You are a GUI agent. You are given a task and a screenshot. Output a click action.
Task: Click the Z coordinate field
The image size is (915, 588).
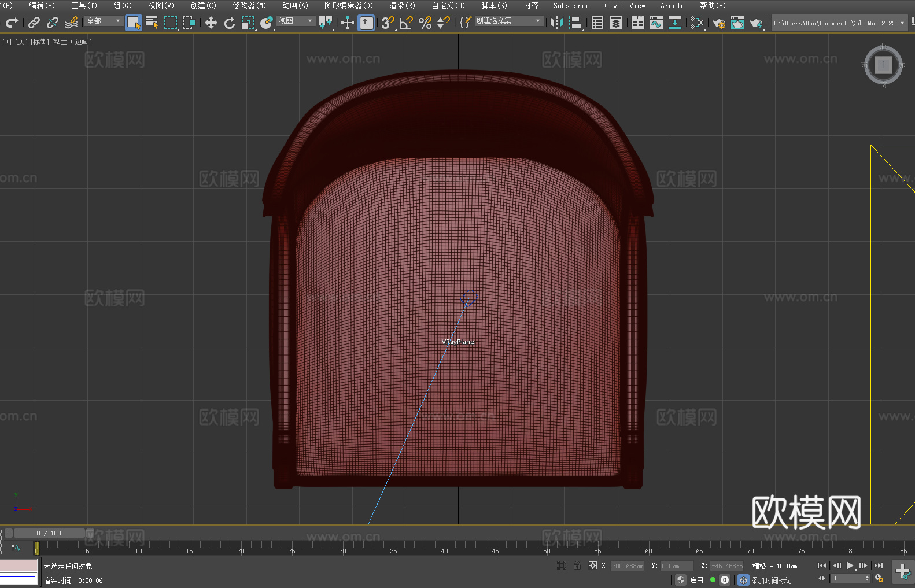click(x=727, y=566)
